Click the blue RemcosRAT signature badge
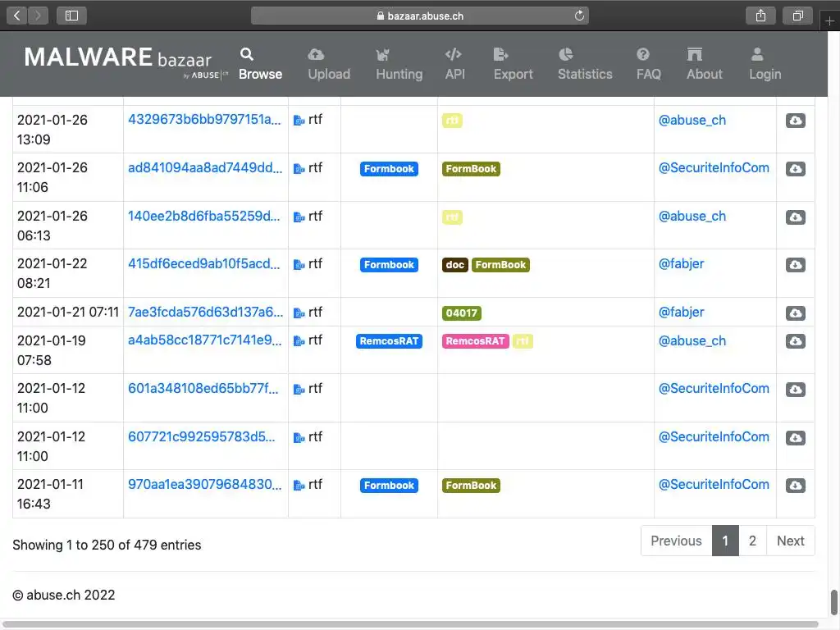The width and height of the screenshot is (840, 630). (389, 341)
